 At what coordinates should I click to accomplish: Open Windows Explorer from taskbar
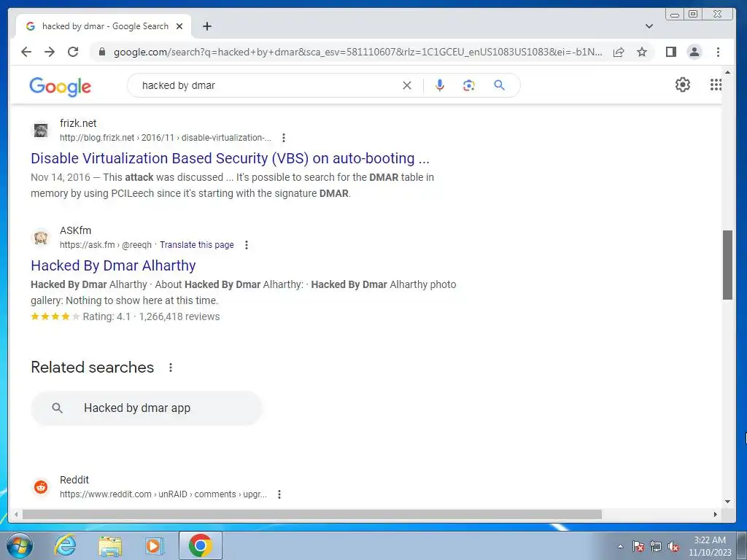tap(110, 545)
